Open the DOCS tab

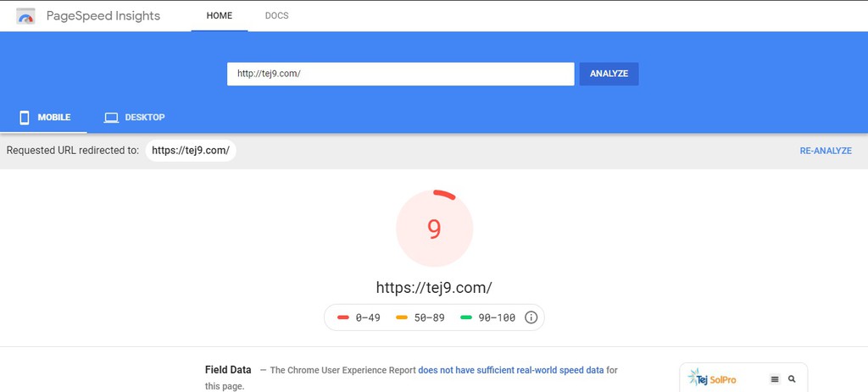point(277,15)
